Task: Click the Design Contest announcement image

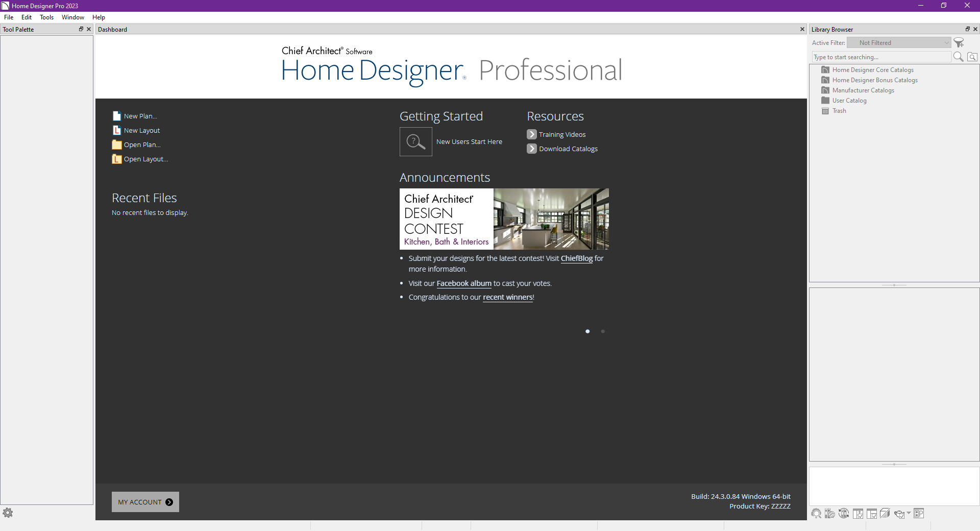Action: (504, 219)
